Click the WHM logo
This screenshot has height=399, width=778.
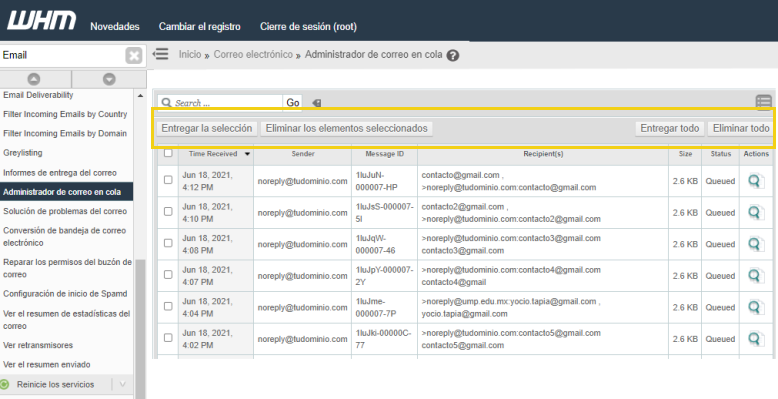coord(42,21)
